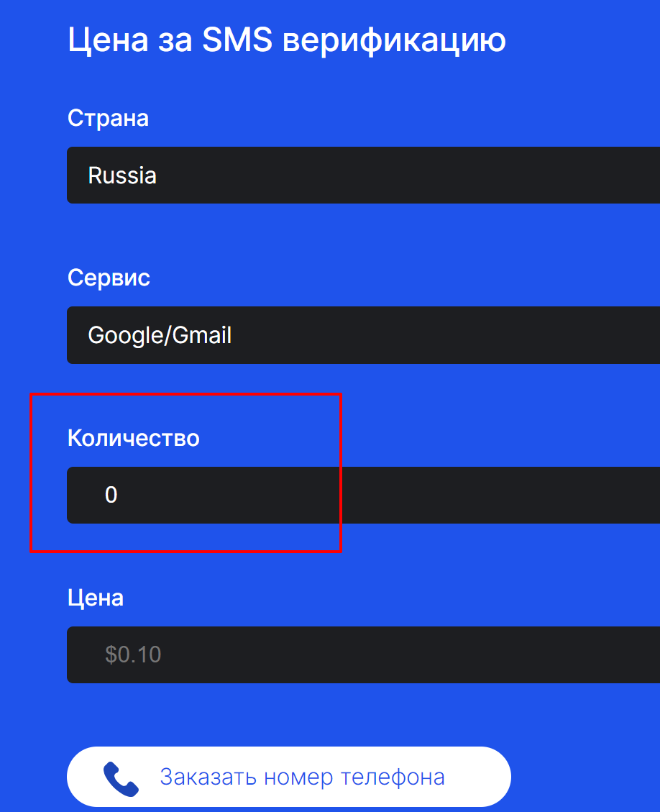Click the Цена label above the price field

click(x=96, y=597)
